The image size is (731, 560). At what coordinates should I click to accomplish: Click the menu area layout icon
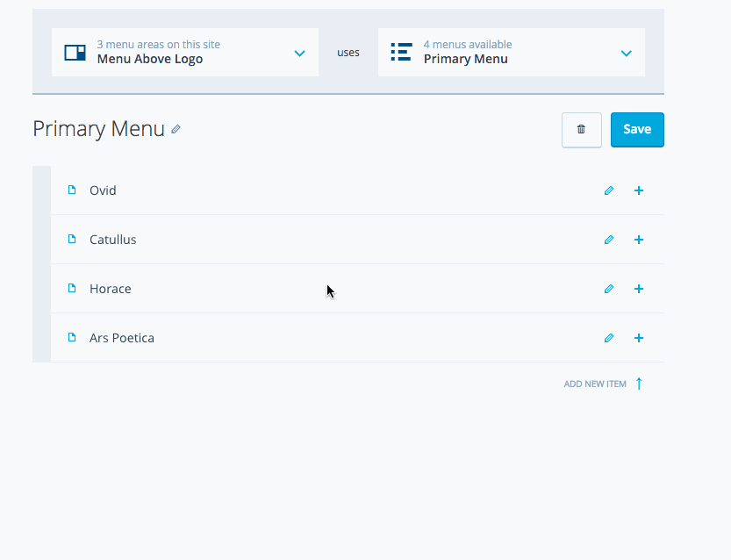75,53
